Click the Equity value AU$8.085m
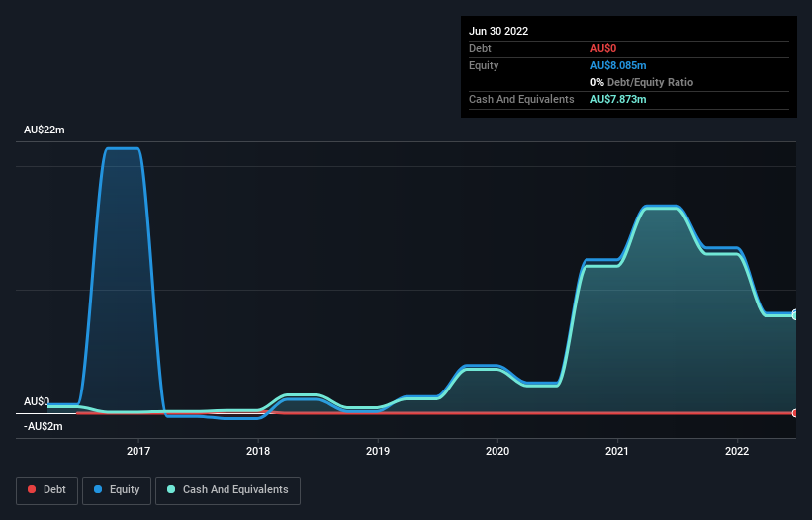812x520 pixels. [618, 65]
